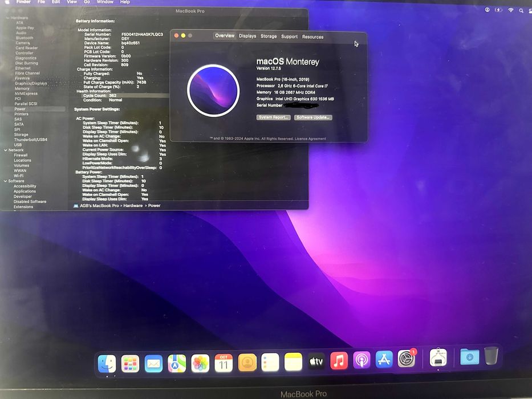The width and height of the screenshot is (532, 399).
Task: Select Storage in the sidebar
Action: click(21, 135)
